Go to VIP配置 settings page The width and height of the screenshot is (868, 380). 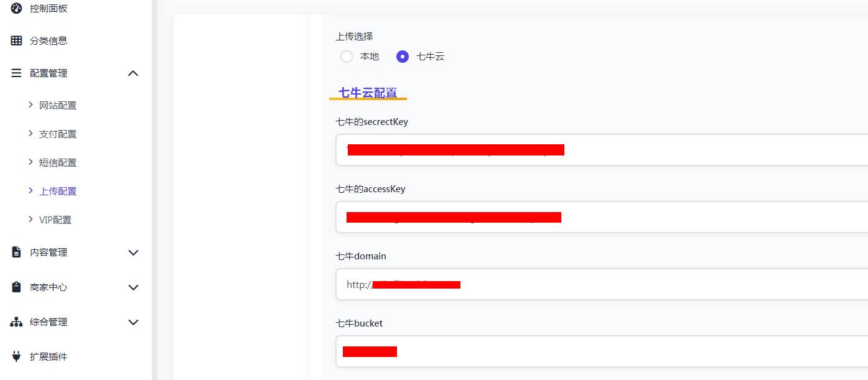[x=55, y=220]
